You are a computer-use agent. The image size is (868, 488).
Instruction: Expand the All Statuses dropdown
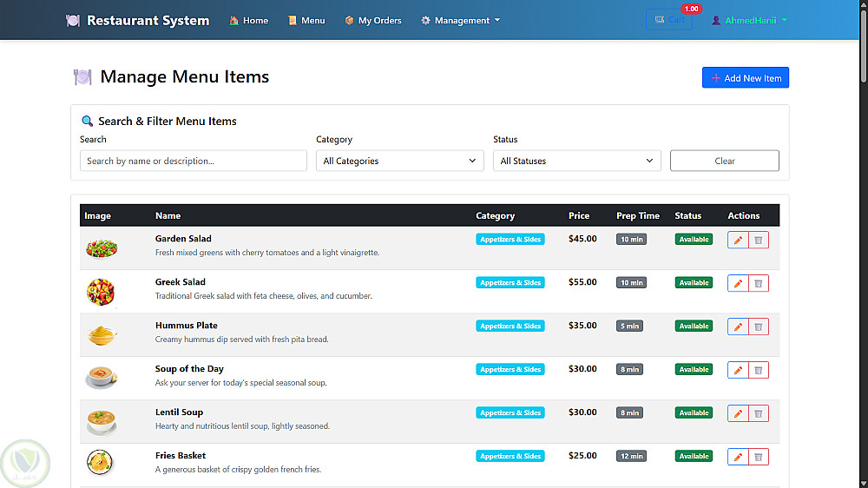click(x=577, y=161)
